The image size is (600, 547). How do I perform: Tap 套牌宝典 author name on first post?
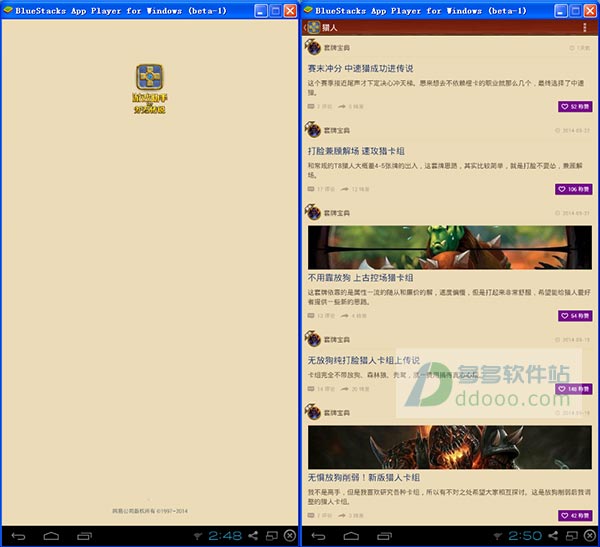[x=337, y=48]
